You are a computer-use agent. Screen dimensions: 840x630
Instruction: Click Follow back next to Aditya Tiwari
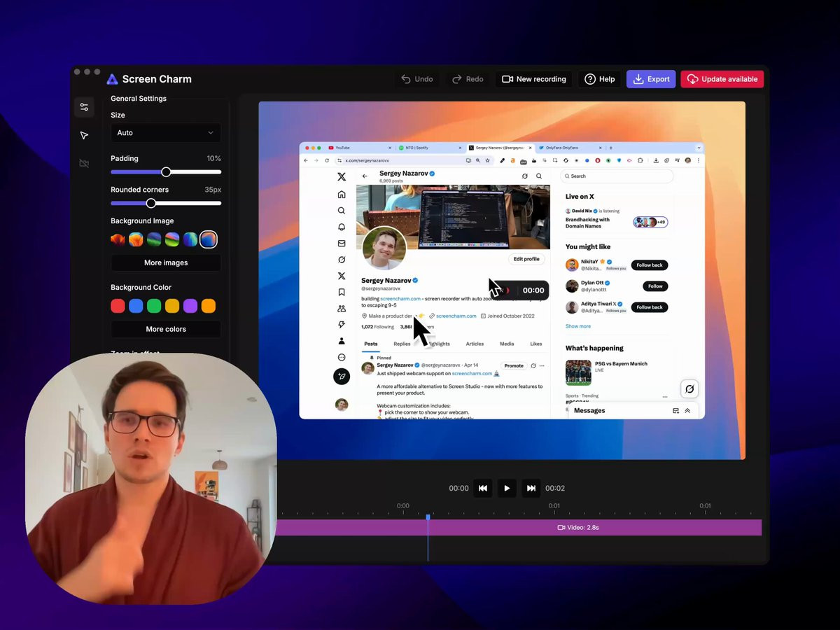pyautogui.click(x=650, y=307)
